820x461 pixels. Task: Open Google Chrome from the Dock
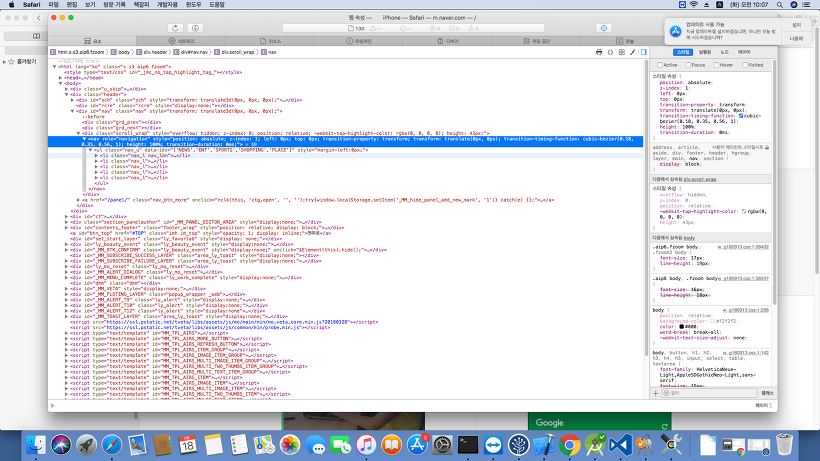click(570, 445)
